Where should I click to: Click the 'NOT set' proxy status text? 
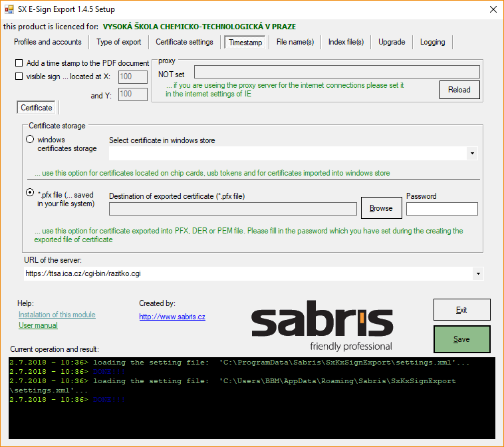click(x=171, y=74)
